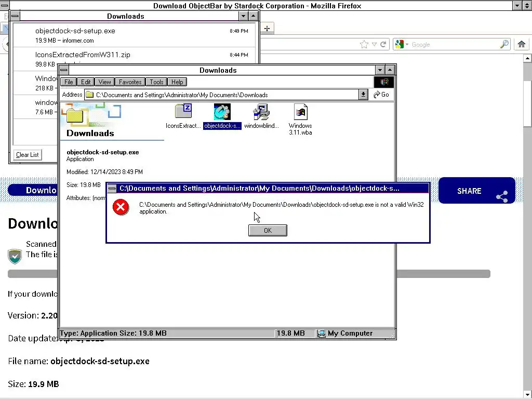Open the Edit menu
The height and width of the screenshot is (399, 532).
point(86,82)
